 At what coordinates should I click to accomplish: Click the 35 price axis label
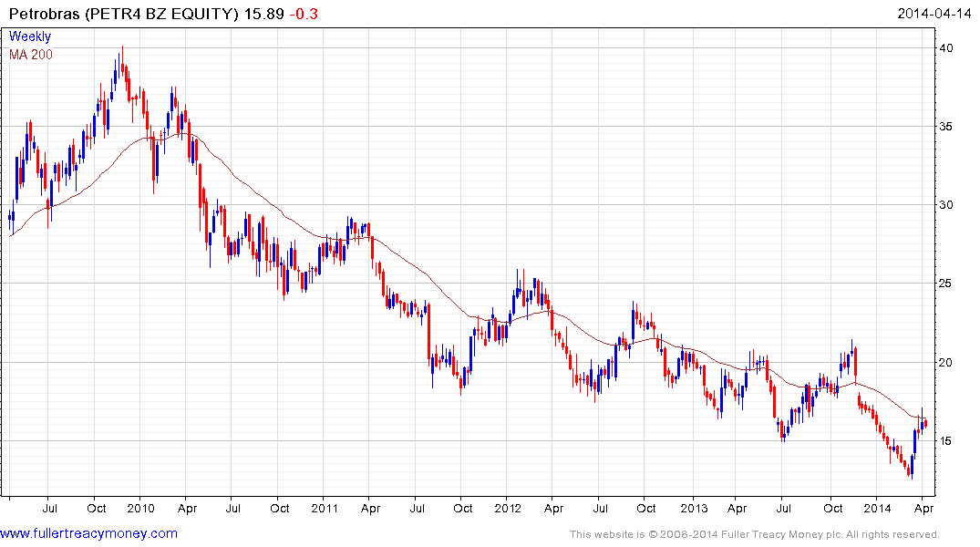tap(946, 127)
